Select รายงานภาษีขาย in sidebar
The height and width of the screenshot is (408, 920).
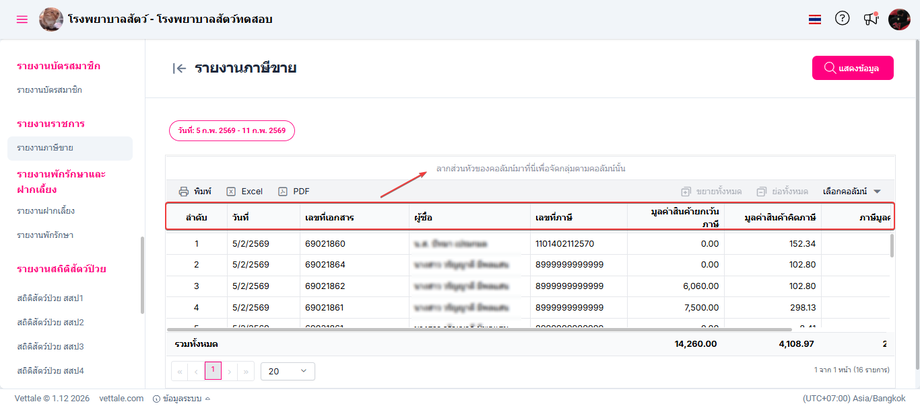[x=70, y=148]
